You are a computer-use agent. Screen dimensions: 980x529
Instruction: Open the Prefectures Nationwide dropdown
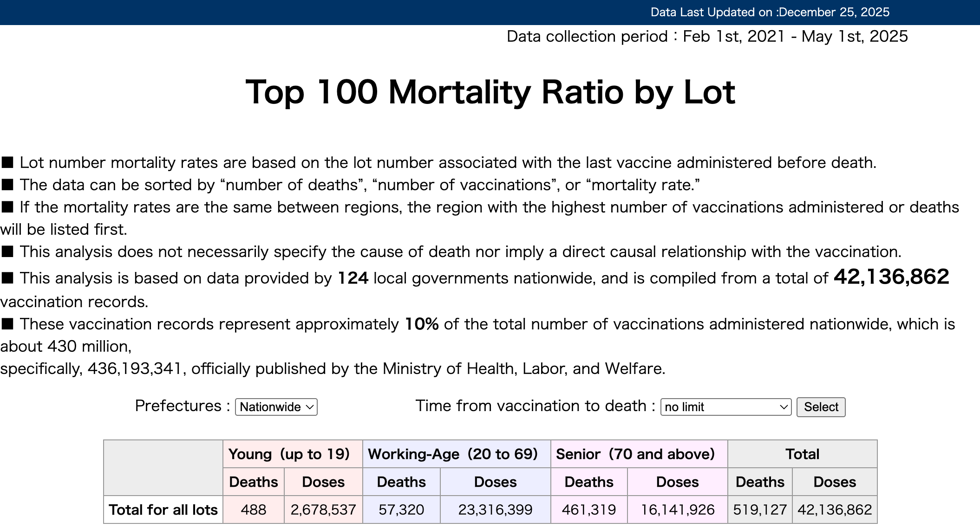coord(276,407)
